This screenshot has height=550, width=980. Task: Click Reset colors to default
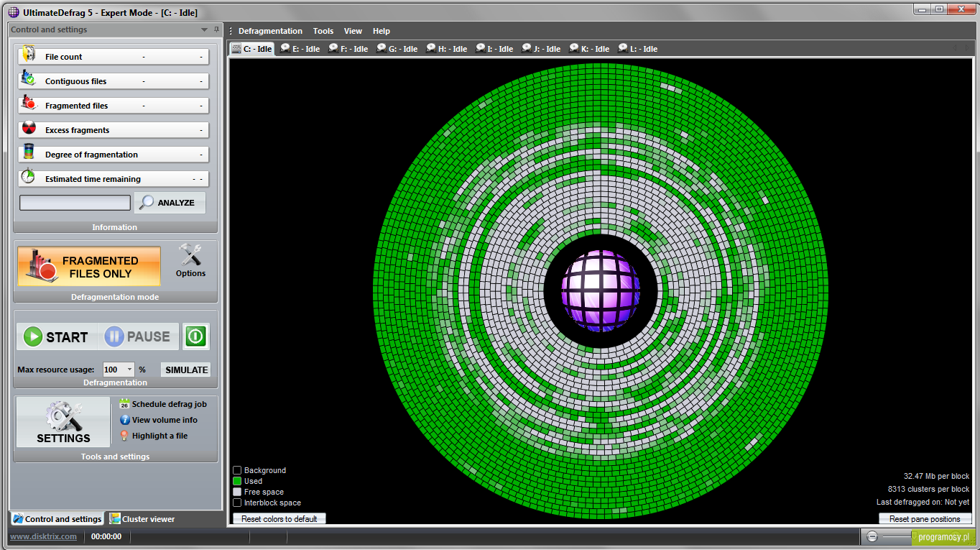279,518
